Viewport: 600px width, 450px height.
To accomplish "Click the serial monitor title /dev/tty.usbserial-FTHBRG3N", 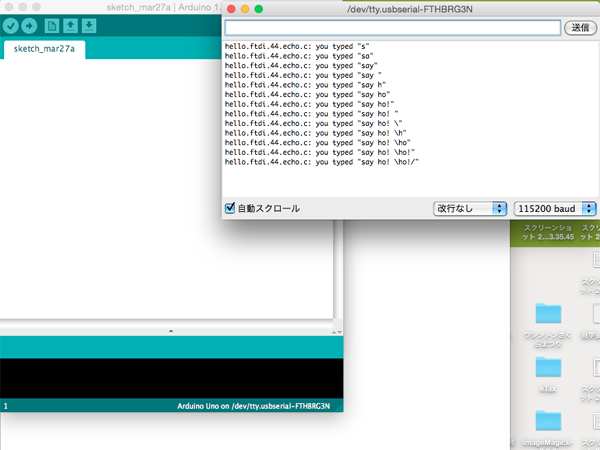I will [x=409, y=9].
